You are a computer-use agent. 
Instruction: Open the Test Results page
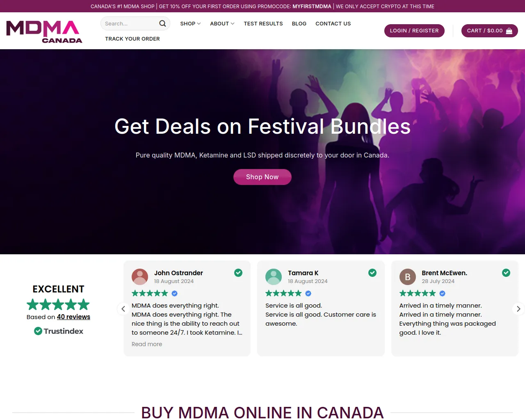(263, 23)
